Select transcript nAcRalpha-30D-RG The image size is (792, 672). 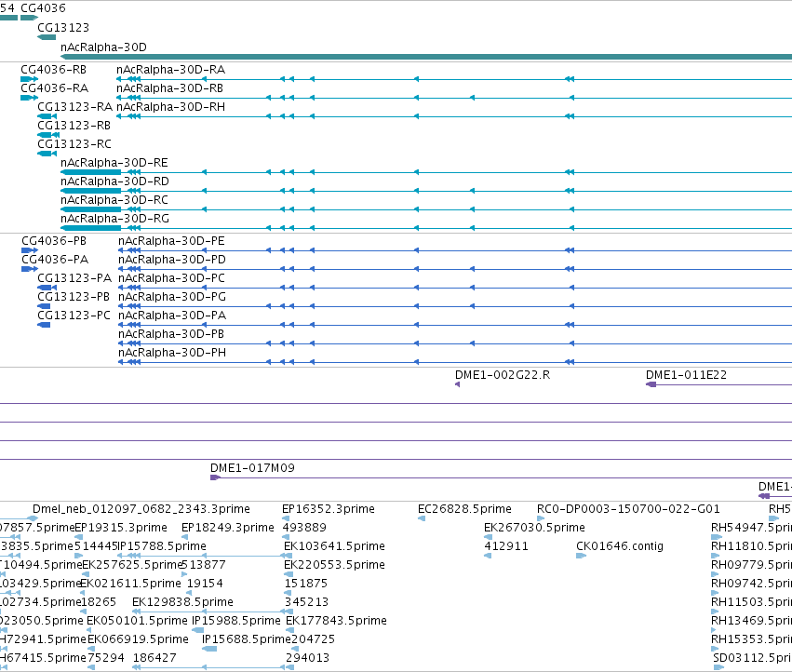coord(114,219)
